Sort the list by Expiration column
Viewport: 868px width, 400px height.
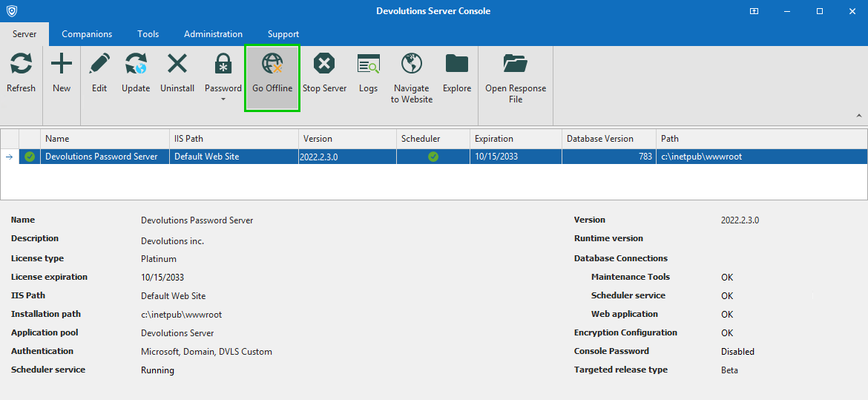click(494, 139)
